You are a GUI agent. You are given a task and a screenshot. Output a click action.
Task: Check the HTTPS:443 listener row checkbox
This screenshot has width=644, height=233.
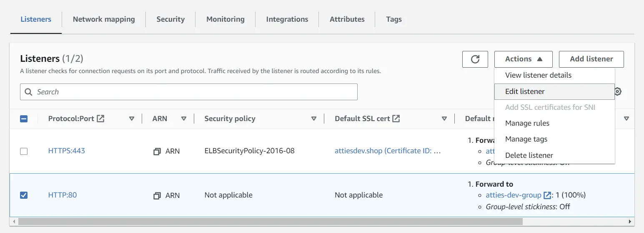coord(24,151)
